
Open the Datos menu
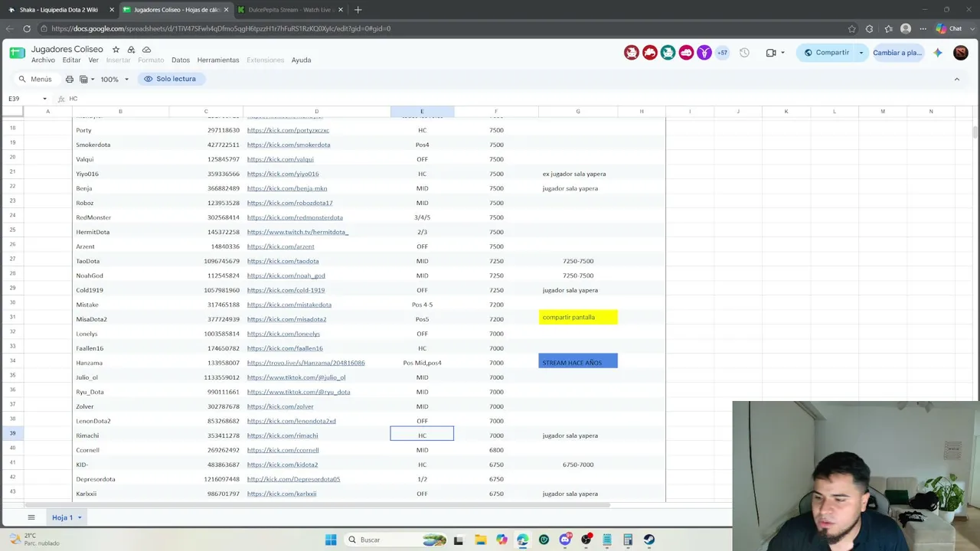click(x=181, y=60)
